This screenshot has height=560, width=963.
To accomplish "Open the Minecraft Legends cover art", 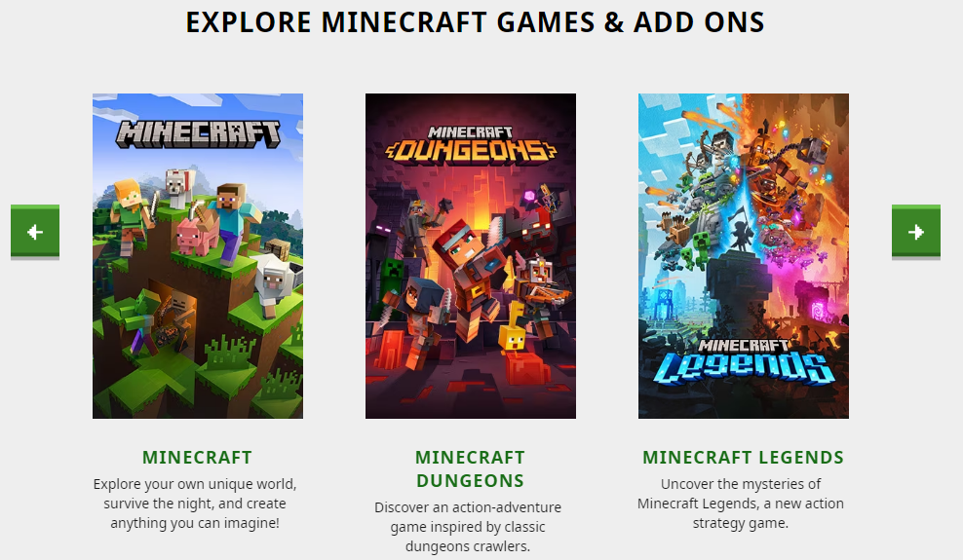I will (x=743, y=256).
